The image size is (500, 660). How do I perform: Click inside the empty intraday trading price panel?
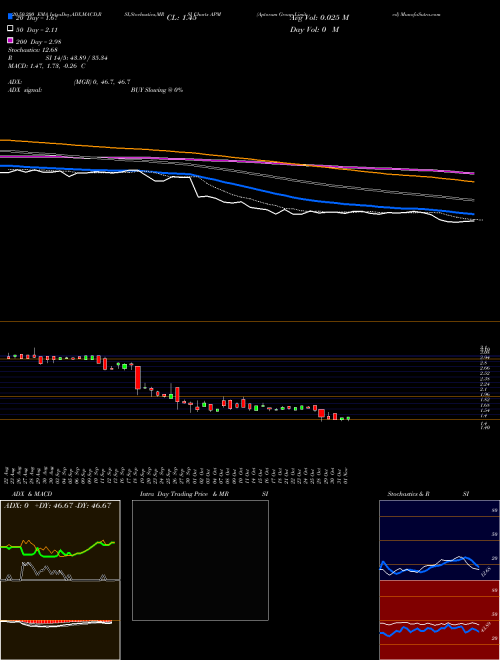pyautogui.click(x=200, y=560)
